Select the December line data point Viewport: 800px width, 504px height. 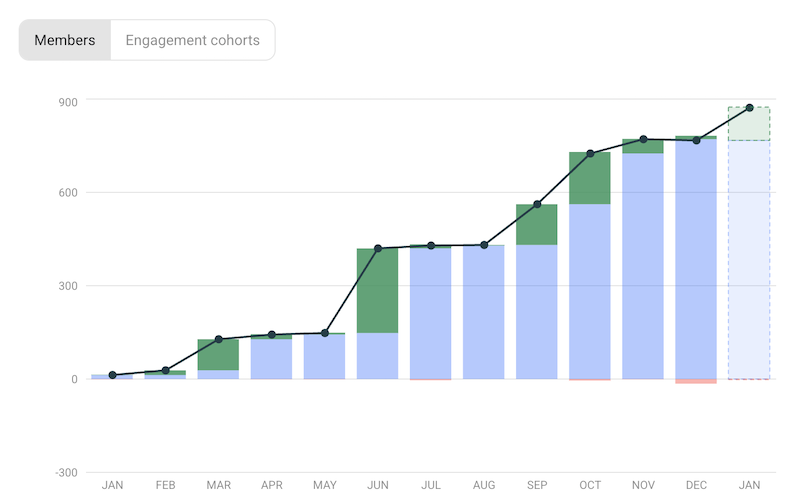pyautogui.click(x=696, y=140)
